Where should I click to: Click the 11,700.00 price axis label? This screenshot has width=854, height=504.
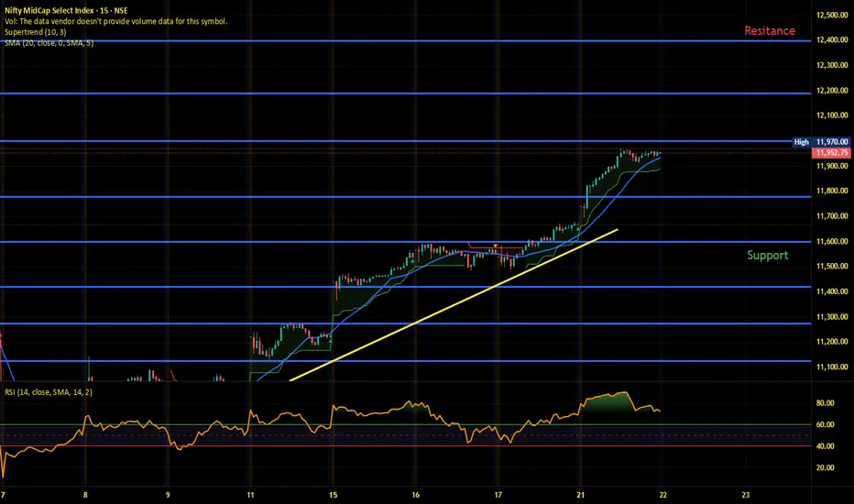(832, 215)
